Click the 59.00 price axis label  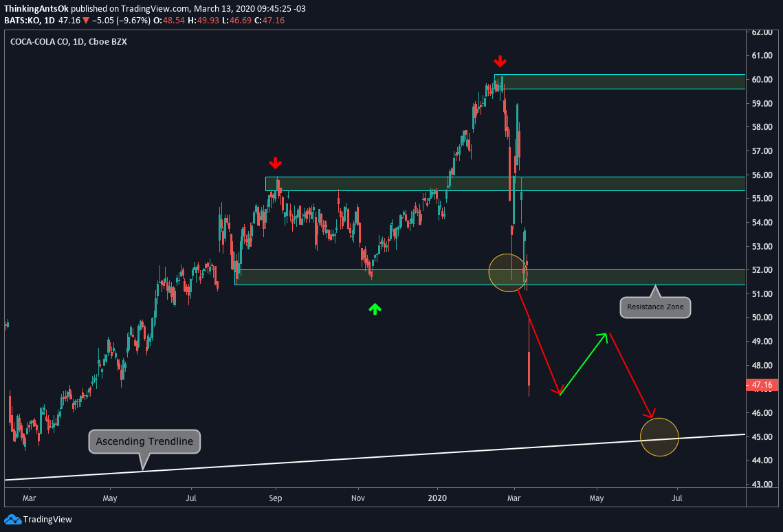[762, 103]
